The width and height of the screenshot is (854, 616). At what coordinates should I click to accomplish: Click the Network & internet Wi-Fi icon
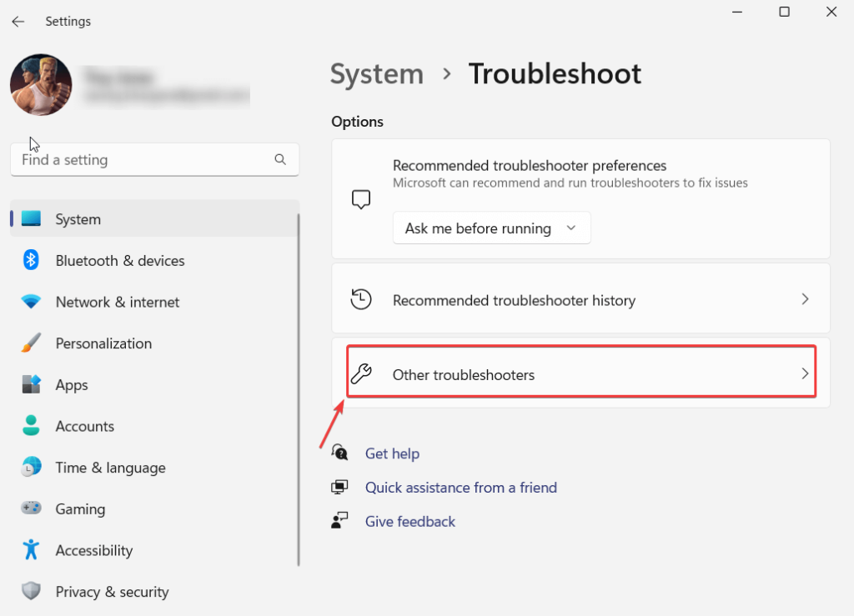click(x=31, y=302)
